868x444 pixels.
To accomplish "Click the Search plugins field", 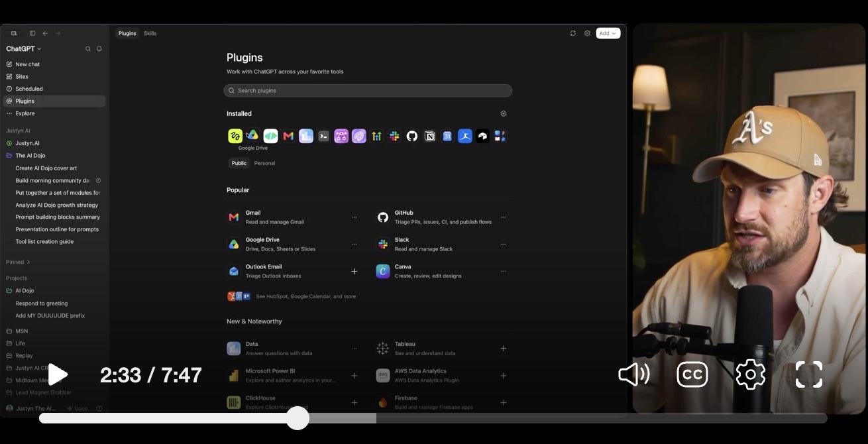I will click(368, 90).
